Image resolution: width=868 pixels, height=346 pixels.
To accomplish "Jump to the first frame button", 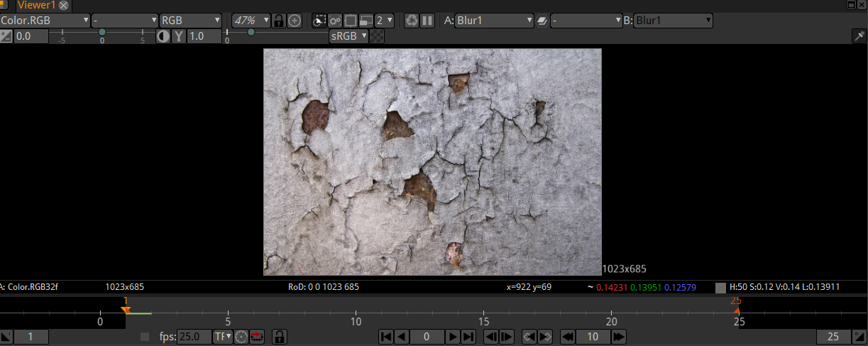I will pyautogui.click(x=386, y=337).
